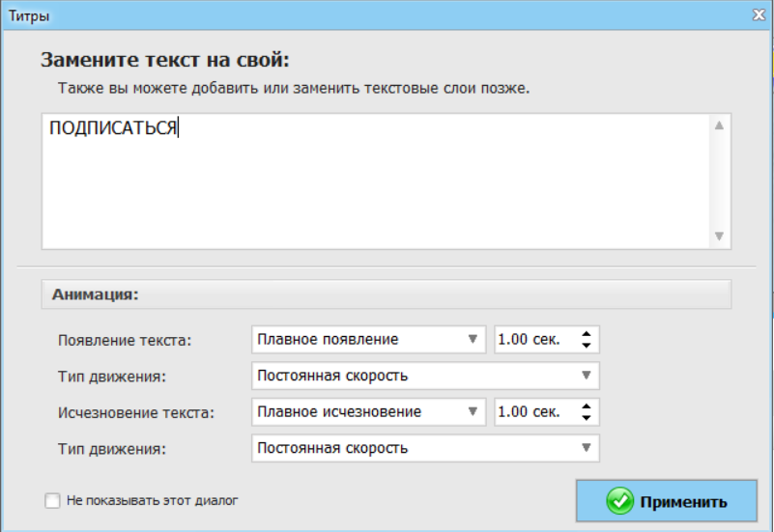Viewport: 774px width, 532px height.
Task: Expand first 'Постоянная скорость' movement type dropdown
Action: [x=425, y=376]
